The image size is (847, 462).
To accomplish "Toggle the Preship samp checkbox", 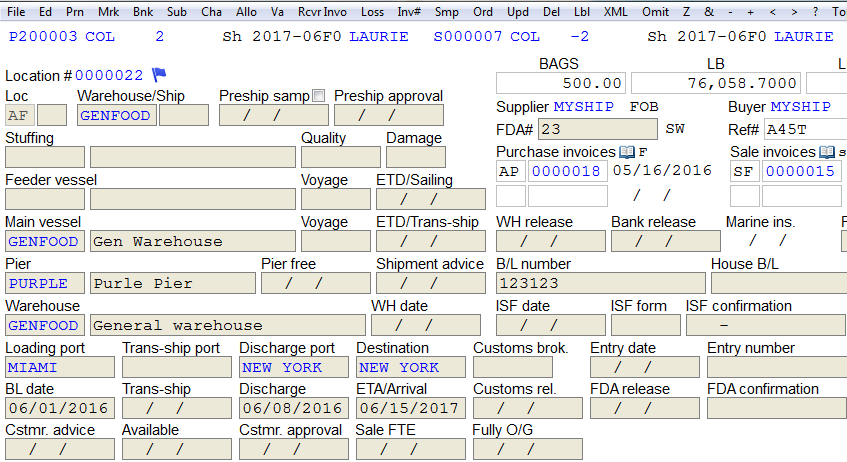I will pyautogui.click(x=319, y=96).
